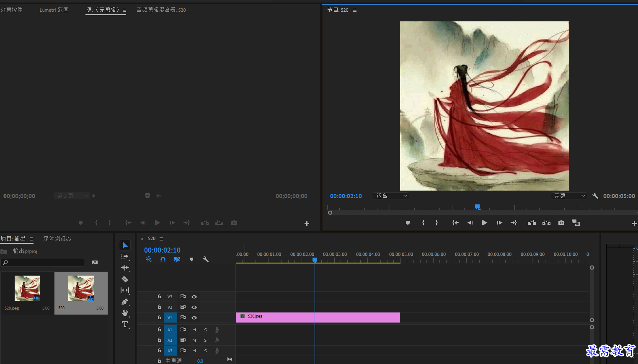
Task: Select 项目: 输出 tab
Action: tap(13, 238)
